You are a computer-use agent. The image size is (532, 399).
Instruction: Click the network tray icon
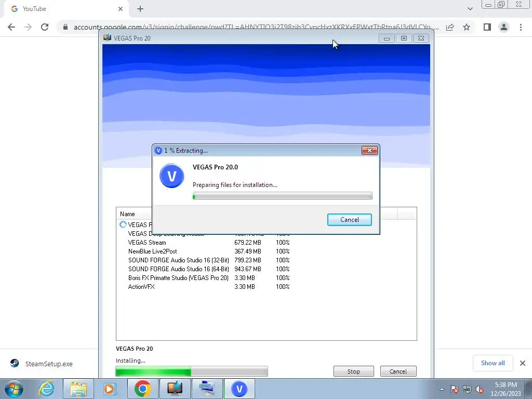tap(467, 389)
